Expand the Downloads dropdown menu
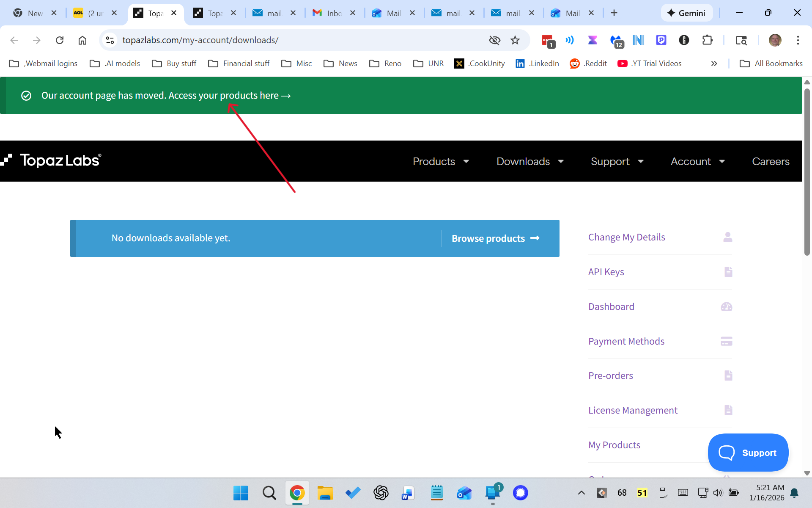The image size is (812, 508). 530,161
